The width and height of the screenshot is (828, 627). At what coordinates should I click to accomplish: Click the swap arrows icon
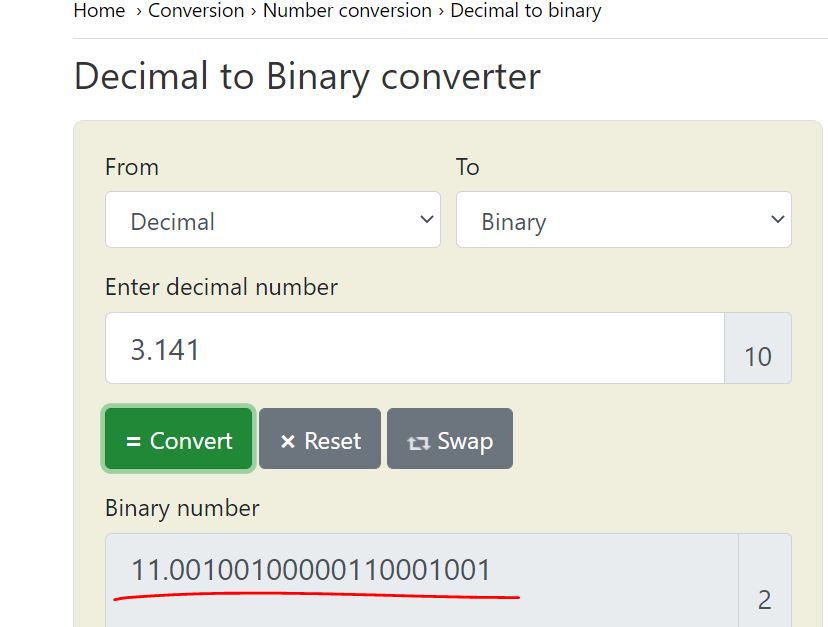coord(418,442)
